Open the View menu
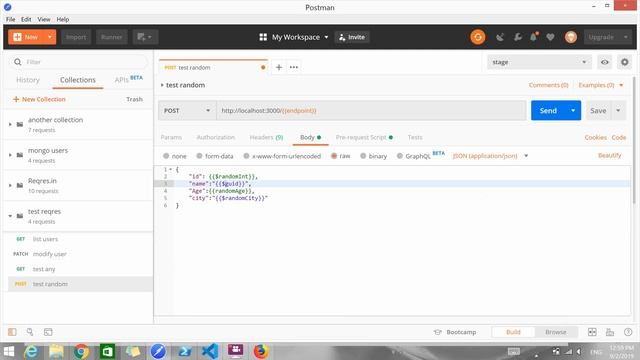Screen dimensions: 640x360 click(x=44, y=19)
